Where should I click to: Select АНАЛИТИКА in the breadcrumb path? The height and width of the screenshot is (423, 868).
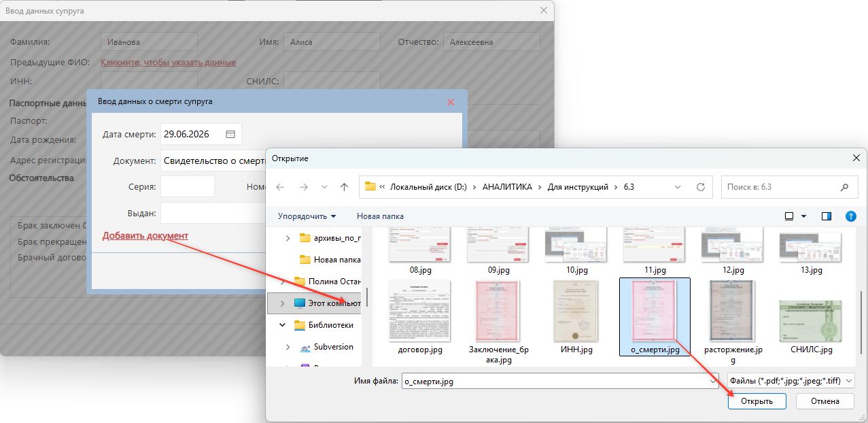[x=507, y=187]
